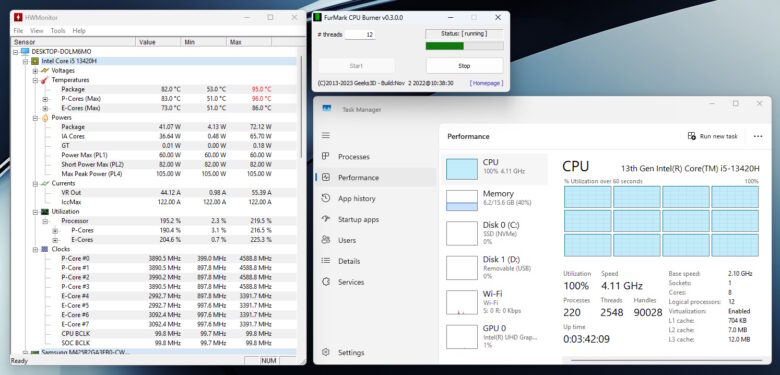Click Stop button in FurMark CPU Burner
Screen dimensions: 780x375
464,66
